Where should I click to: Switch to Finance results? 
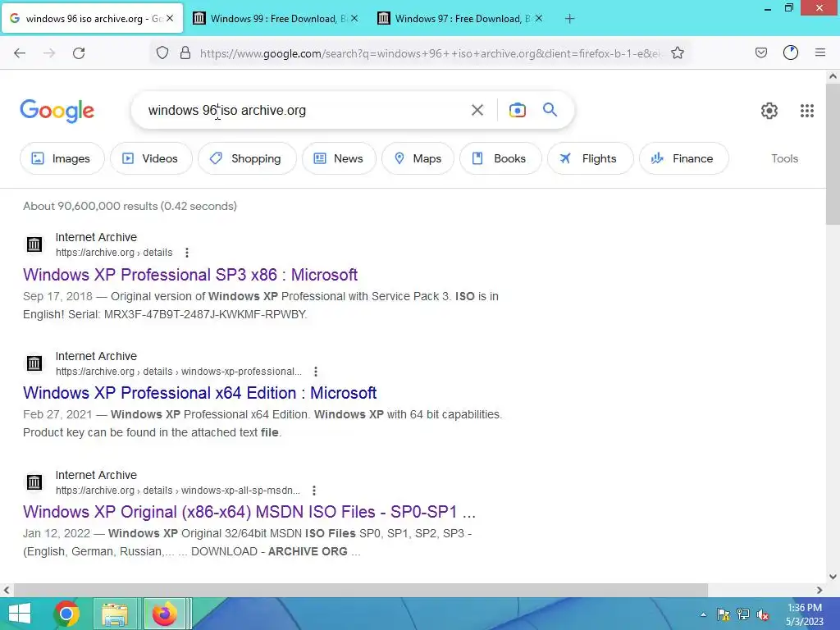(683, 158)
